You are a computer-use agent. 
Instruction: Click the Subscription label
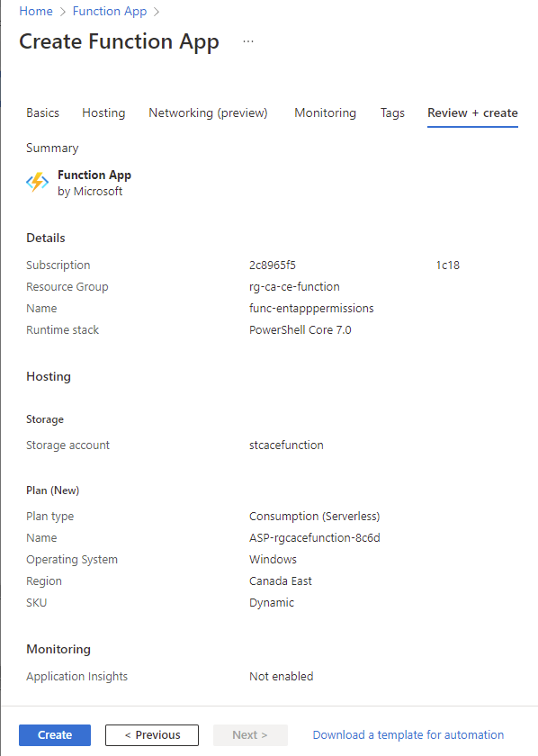coord(58,265)
